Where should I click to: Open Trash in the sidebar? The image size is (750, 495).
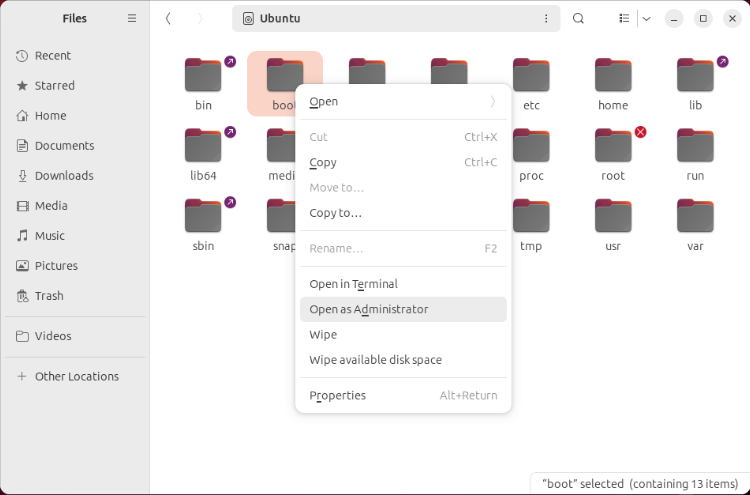tap(75, 296)
